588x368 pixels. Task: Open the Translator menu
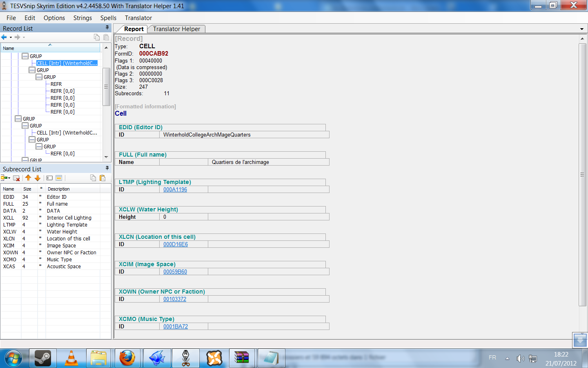[138, 18]
